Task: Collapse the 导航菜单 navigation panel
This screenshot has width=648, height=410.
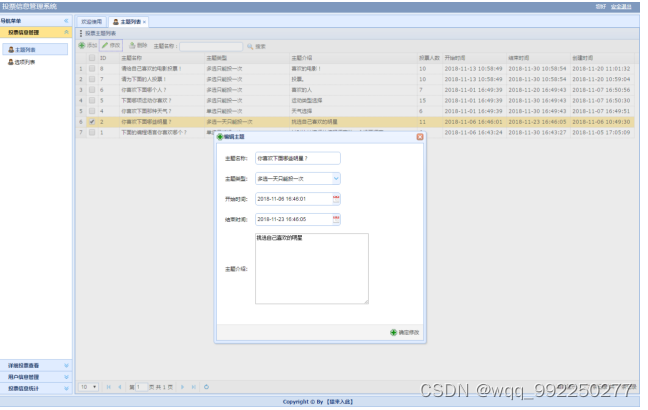Action: [66, 21]
